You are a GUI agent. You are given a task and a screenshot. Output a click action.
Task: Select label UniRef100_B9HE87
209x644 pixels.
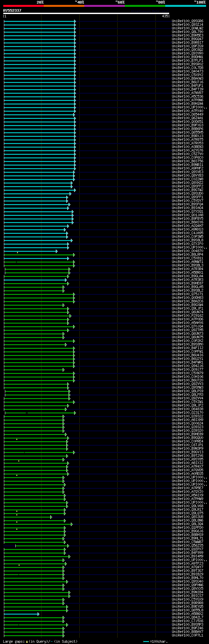(187, 283)
